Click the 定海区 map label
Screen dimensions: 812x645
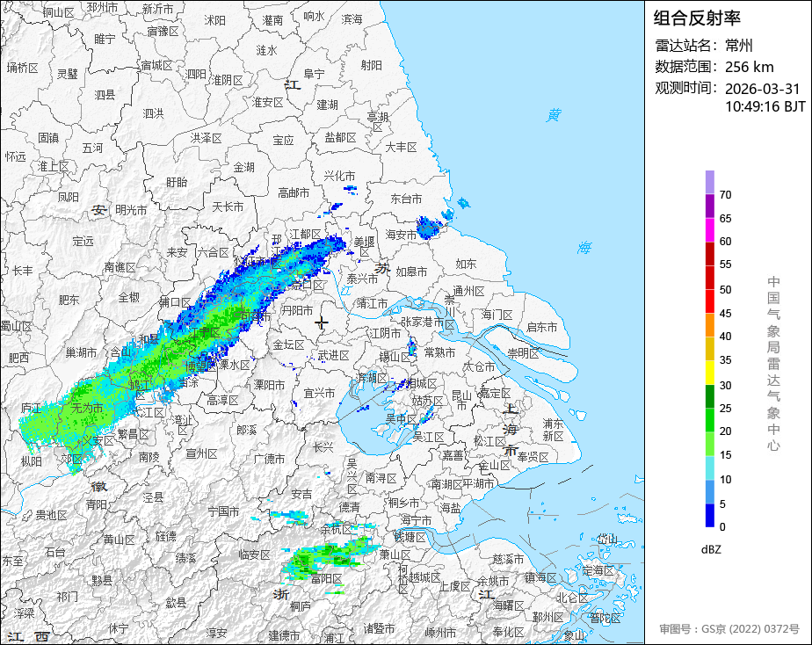pos(598,571)
